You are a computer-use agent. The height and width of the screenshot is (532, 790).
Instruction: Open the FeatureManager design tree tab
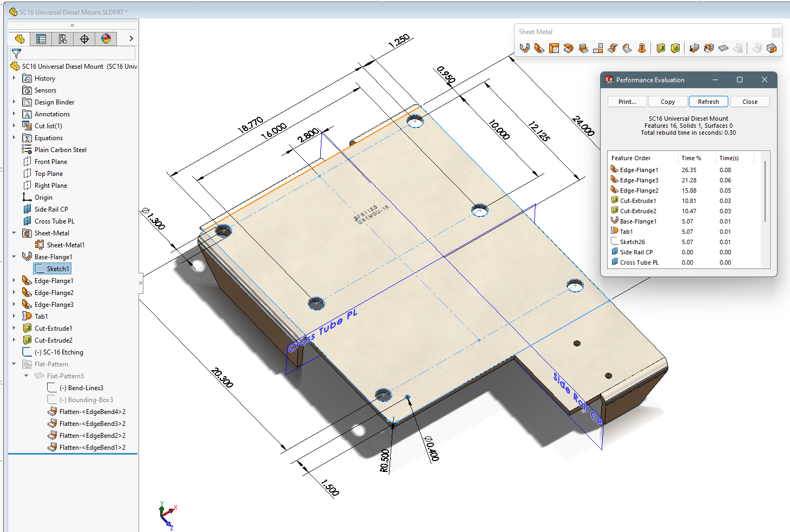(x=19, y=38)
